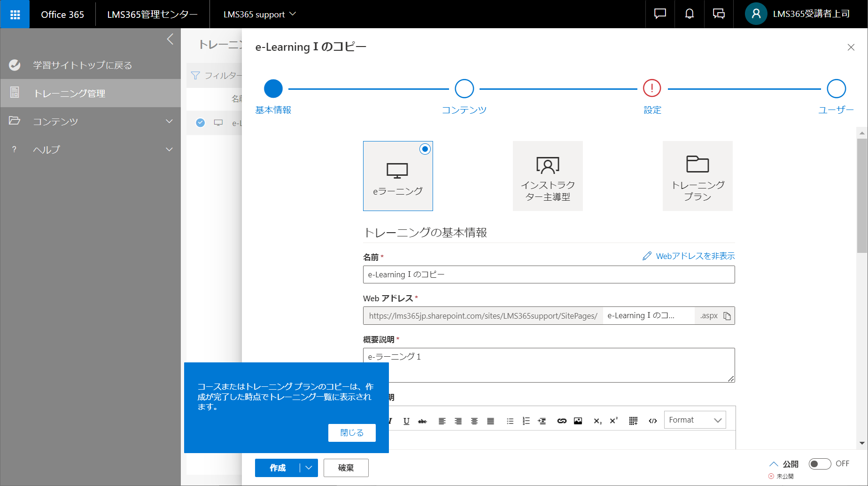The image size is (868, 486).
Task: Open the source code view icon
Action: coord(652,421)
